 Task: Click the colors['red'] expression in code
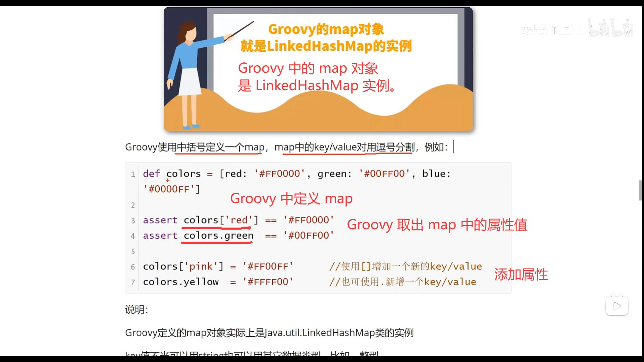tap(221, 220)
